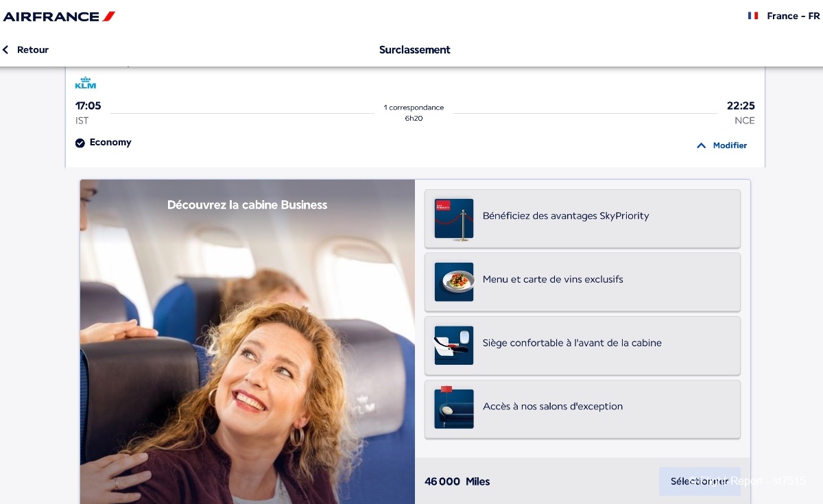Click the French flag icon
Screen dimensions: 823x504
click(x=753, y=16)
